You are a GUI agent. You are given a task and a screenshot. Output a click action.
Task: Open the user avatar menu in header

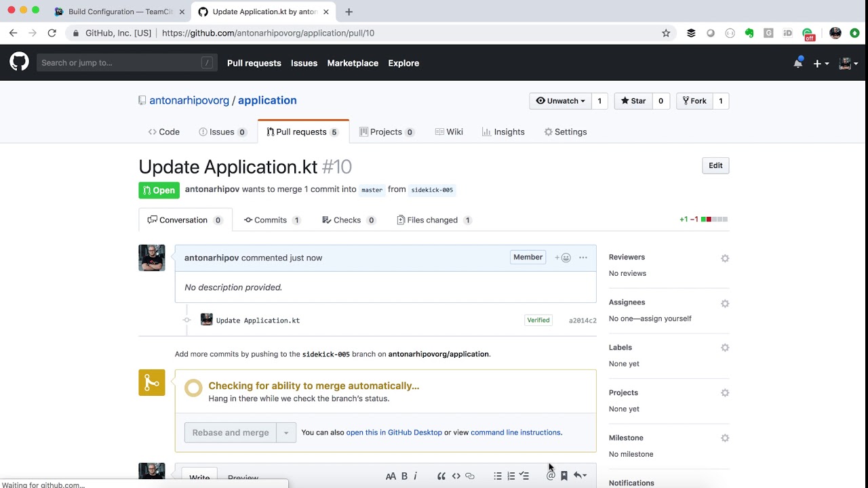[x=848, y=63]
